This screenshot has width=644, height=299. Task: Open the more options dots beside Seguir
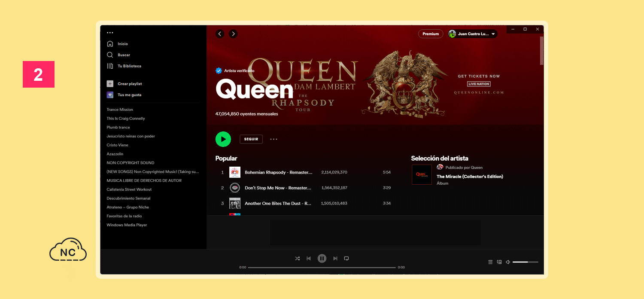(x=274, y=139)
